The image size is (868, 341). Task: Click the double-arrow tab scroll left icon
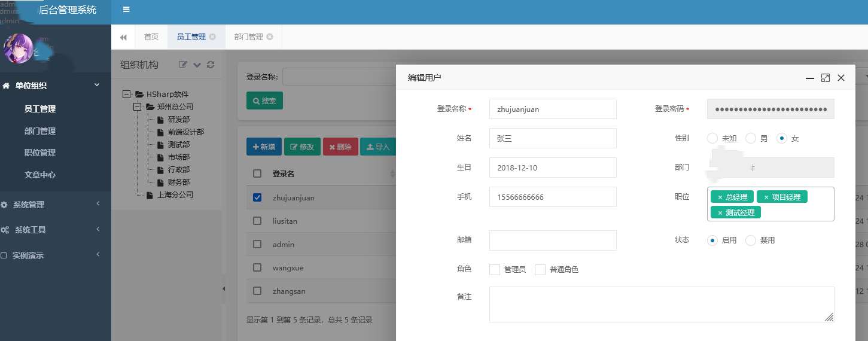[x=123, y=37]
